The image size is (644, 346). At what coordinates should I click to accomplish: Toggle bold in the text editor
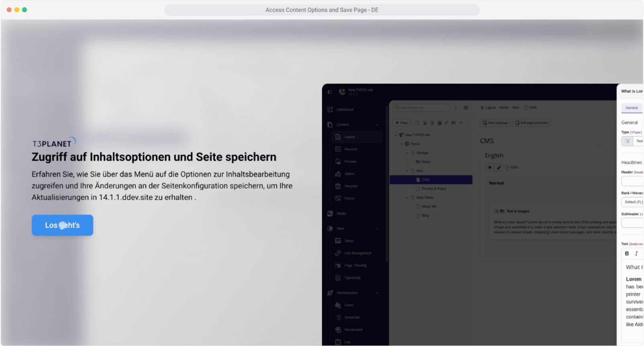pos(627,253)
